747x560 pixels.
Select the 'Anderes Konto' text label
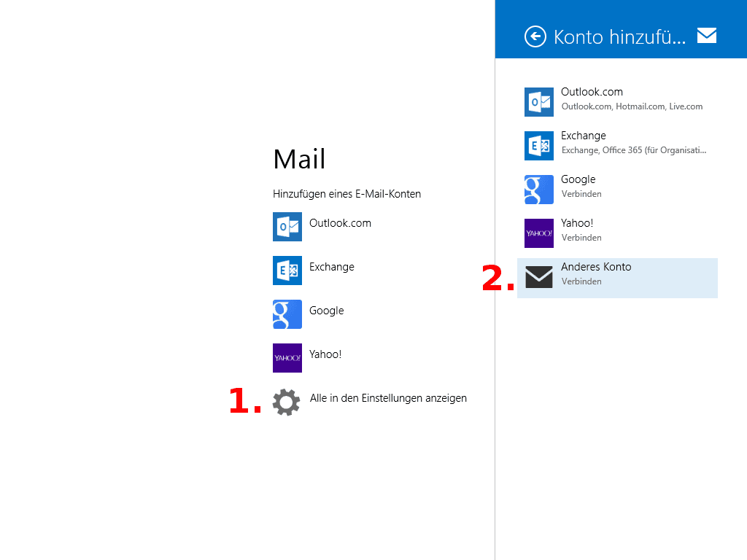pyautogui.click(x=596, y=267)
